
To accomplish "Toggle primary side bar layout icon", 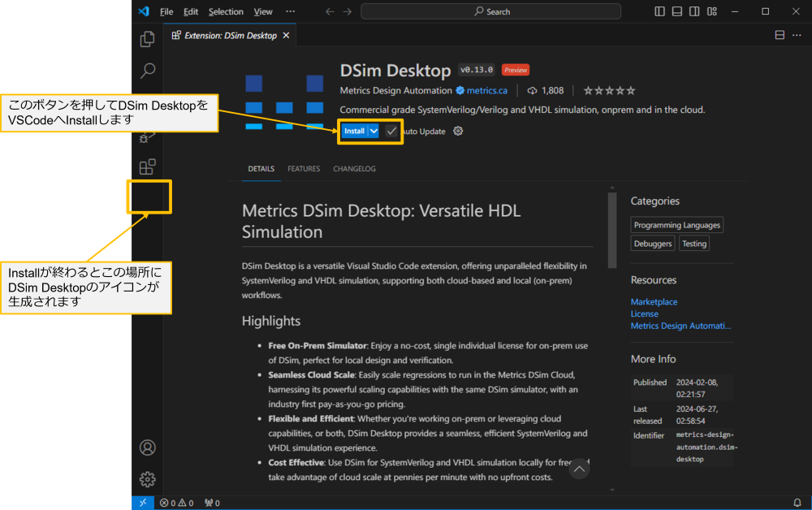I will coord(659,11).
